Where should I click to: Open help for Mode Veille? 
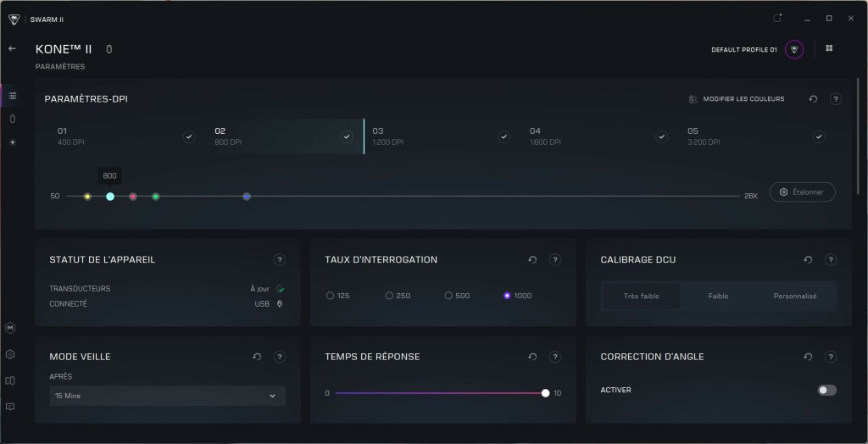coord(280,357)
